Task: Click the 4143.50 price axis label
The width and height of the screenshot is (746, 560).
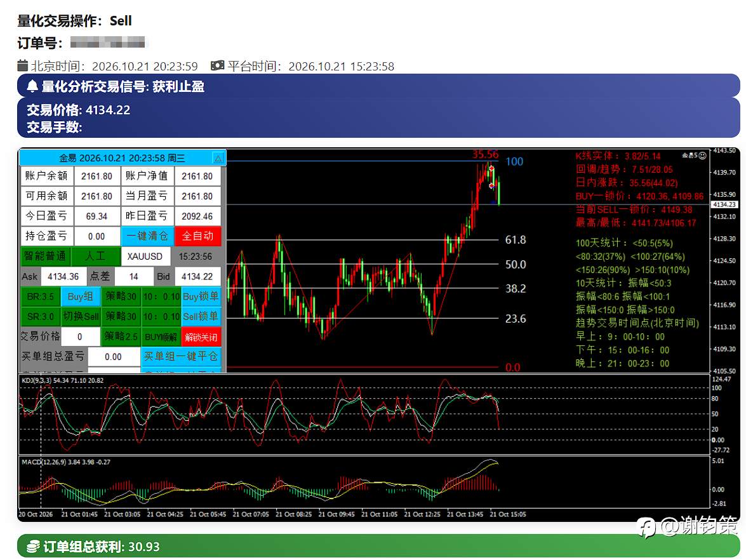Action: pos(724,150)
